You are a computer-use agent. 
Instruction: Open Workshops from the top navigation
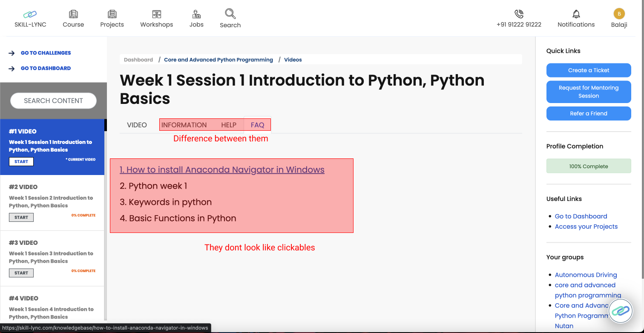click(157, 19)
